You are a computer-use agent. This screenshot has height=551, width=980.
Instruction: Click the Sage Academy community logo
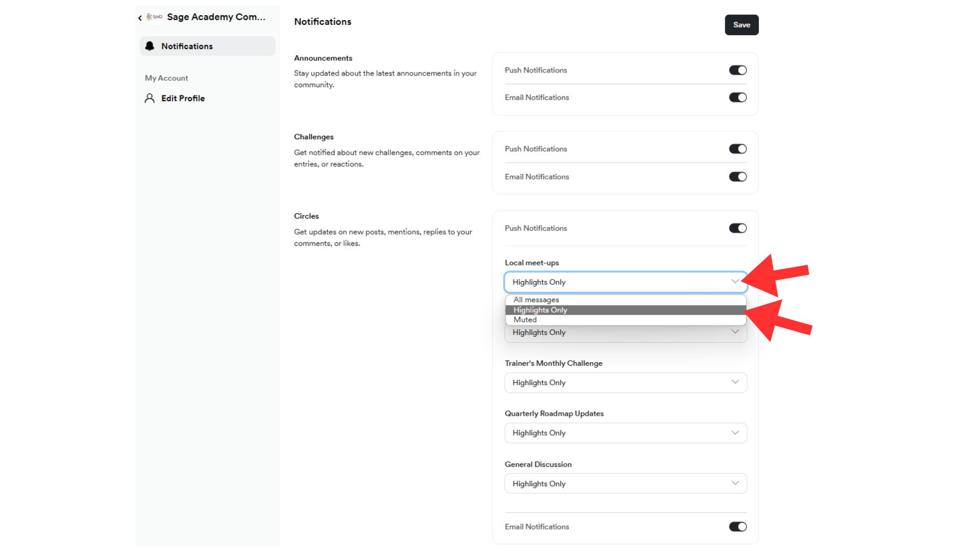pyautogui.click(x=154, y=17)
